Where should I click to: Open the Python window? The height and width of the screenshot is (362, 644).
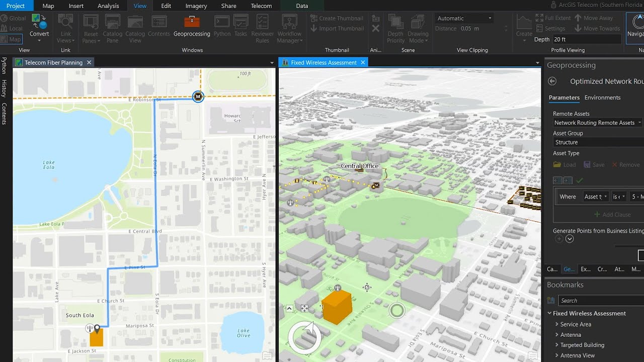click(x=222, y=26)
